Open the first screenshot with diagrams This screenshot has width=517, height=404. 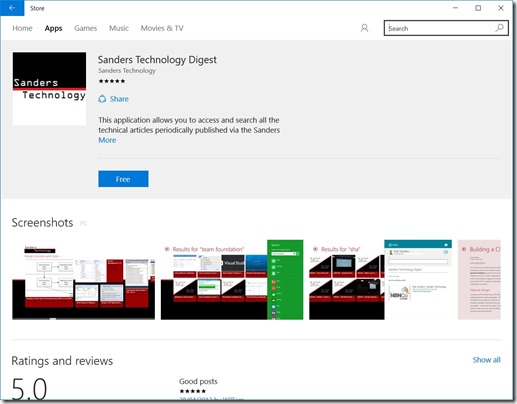tap(84, 280)
